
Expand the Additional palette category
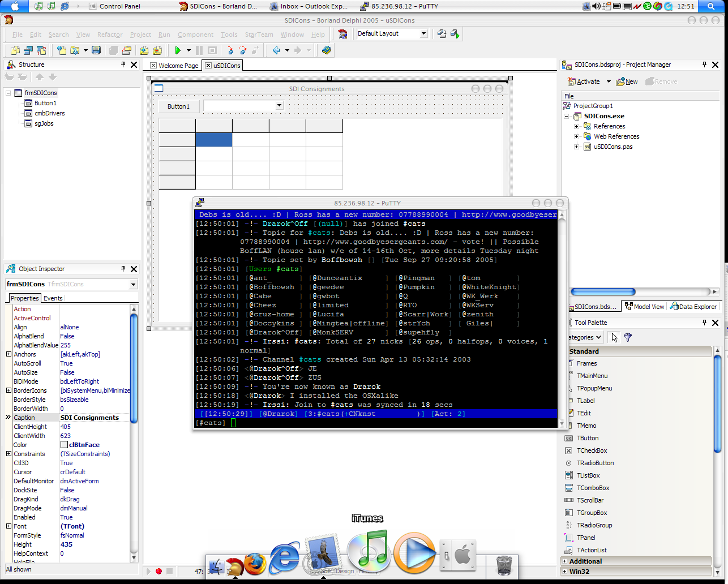565,561
